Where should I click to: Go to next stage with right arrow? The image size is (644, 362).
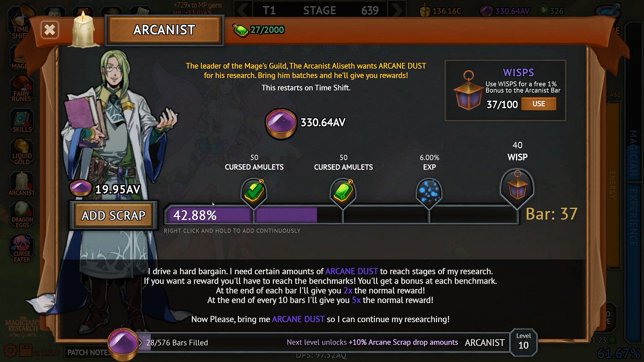click(397, 10)
